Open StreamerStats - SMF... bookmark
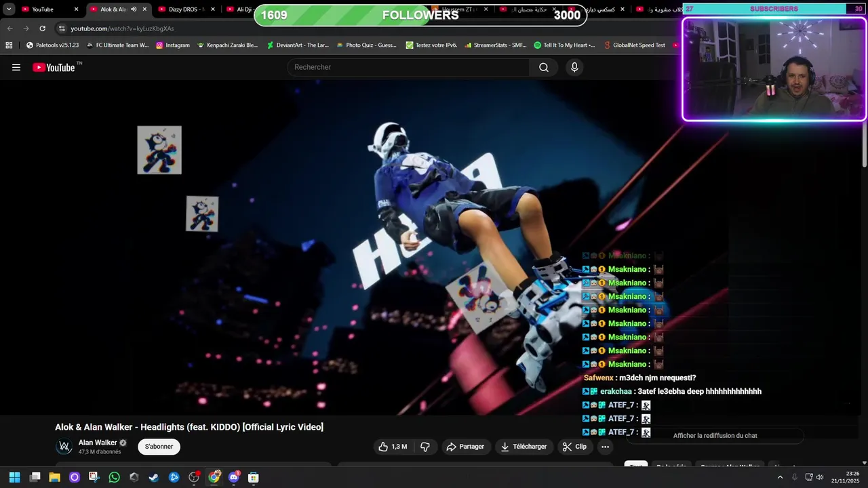868x488 pixels. coord(496,45)
